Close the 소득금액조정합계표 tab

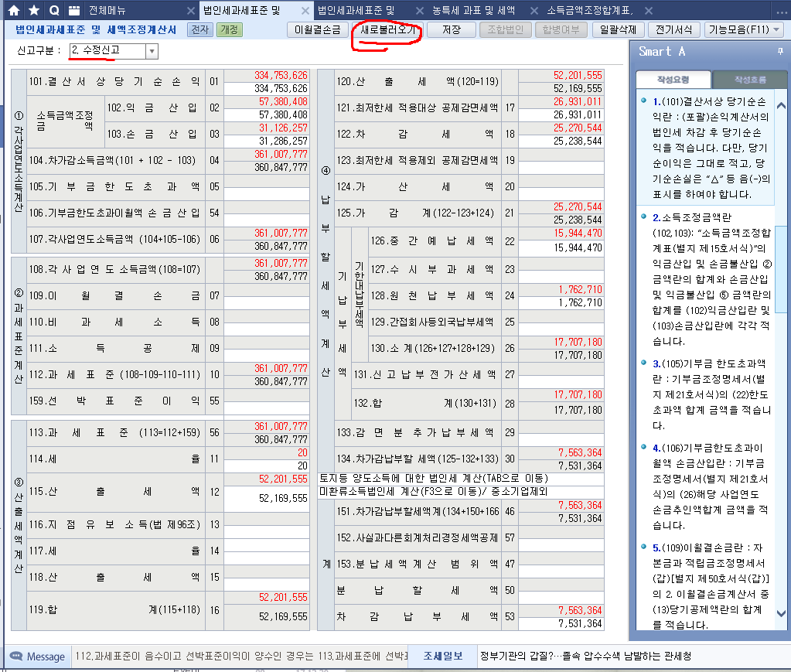point(649,11)
